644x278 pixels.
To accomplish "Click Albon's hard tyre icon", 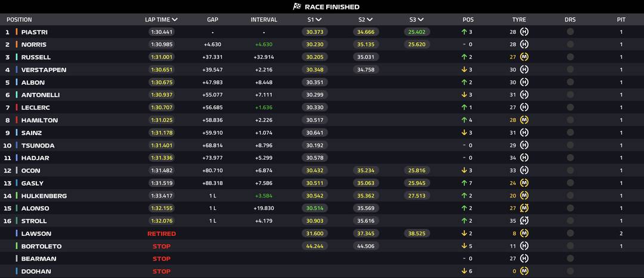I will (x=524, y=82).
